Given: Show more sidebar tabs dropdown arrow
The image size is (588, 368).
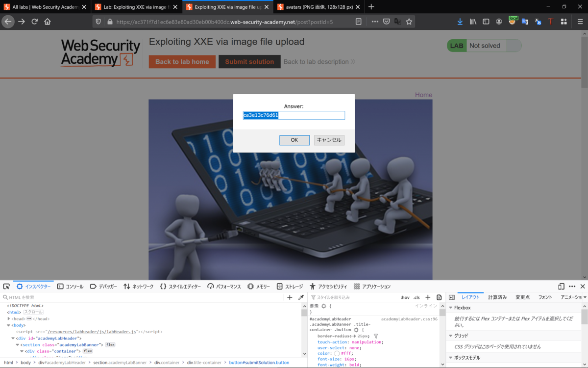Looking at the screenshot, I should pyautogui.click(x=585, y=297).
